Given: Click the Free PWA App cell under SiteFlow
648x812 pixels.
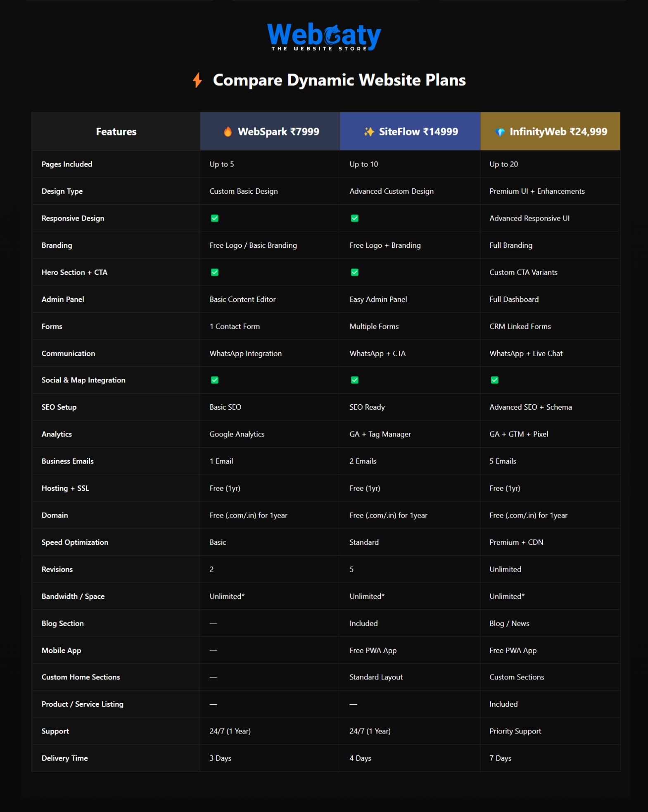Looking at the screenshot, I should coord(373,651).
